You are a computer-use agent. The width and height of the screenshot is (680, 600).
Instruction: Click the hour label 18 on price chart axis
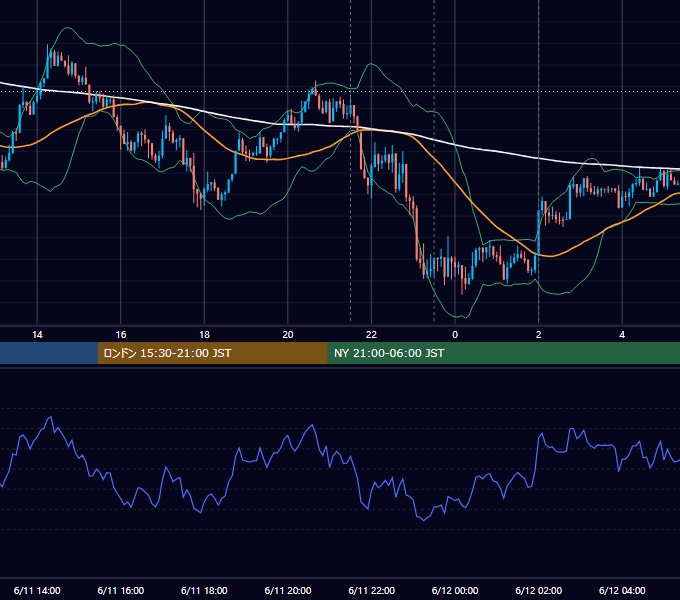point(204,334)
